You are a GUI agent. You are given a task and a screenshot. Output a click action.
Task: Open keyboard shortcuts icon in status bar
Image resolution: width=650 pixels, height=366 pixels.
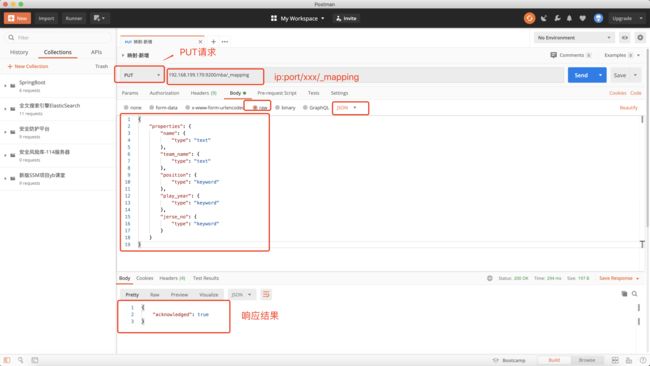tap(629, 360)
